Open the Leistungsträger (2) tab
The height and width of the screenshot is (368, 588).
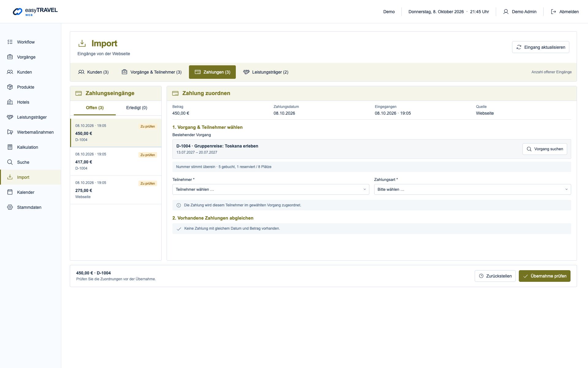coord(266,72)
